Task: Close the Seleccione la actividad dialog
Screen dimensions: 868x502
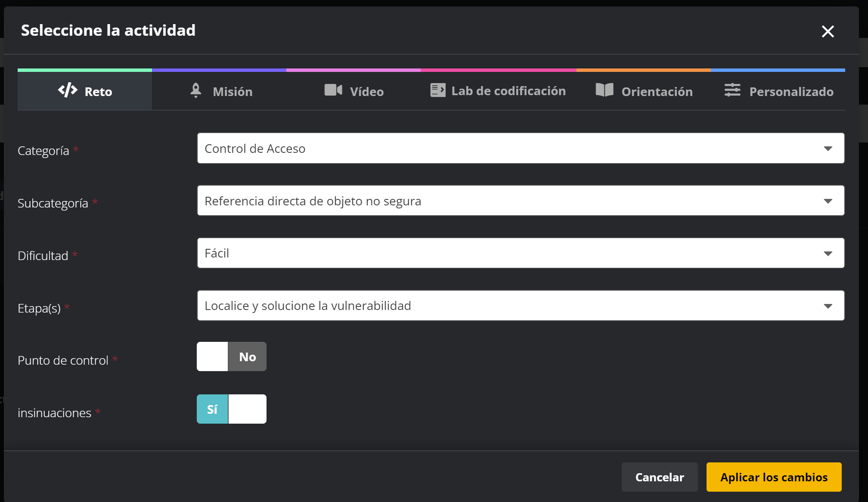Action: 828,31
